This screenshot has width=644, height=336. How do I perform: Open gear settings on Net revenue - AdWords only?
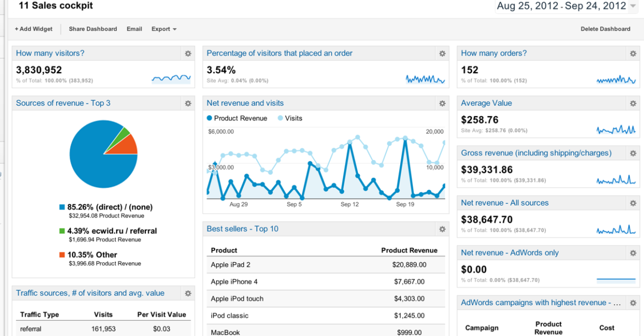click(x=634, y=253)
